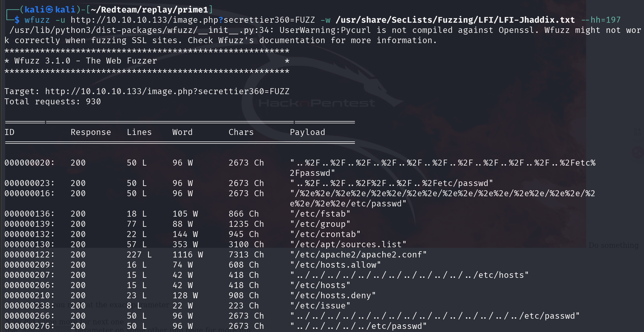The height and width of the screenshot is (332, 644).
Task: Click the Kali skull symbol in the prompt
Action: coord(50,10)
